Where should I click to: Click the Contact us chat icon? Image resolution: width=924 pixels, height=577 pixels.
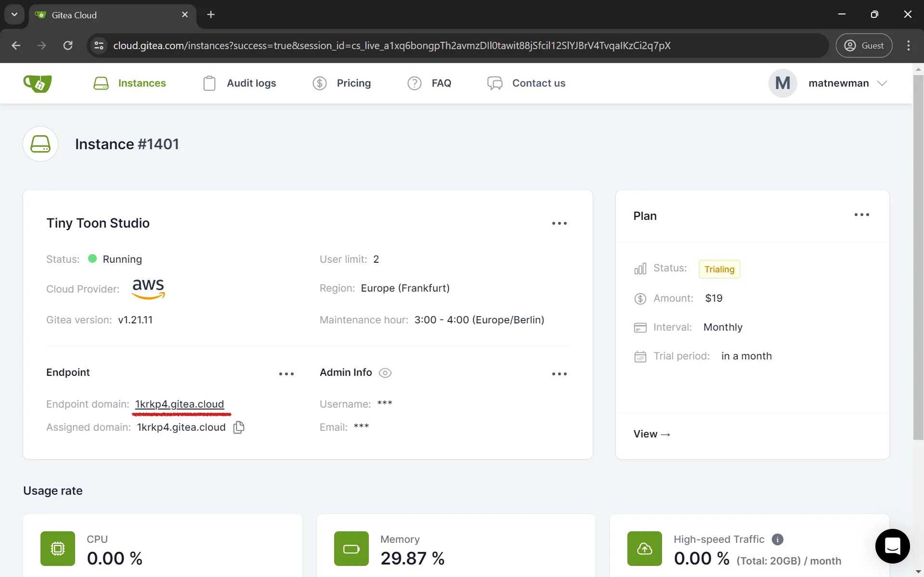point(494,83)
